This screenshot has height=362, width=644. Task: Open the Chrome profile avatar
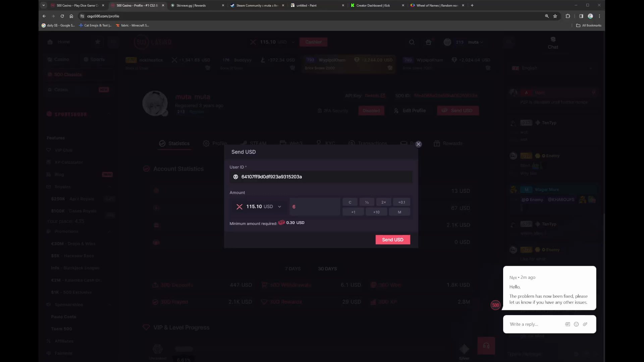tap(590, 16)
